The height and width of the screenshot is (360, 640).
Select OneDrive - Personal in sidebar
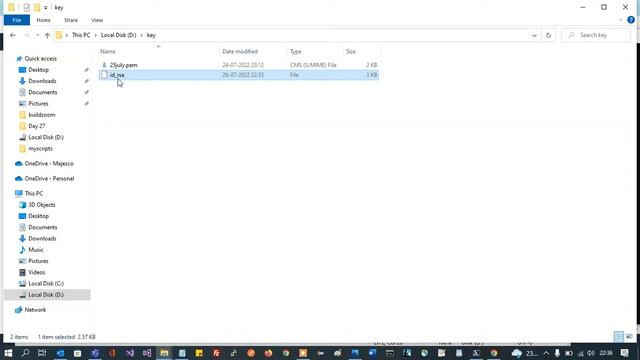49,179
